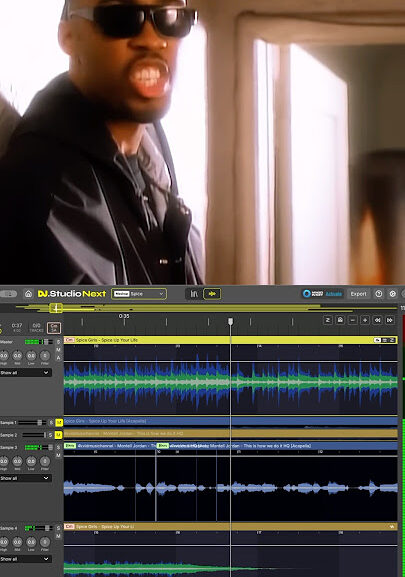The width and height of the screenshot is (405, 577).
Task: Click options icon at right of Spice Girls header
Action: [386, 340]
